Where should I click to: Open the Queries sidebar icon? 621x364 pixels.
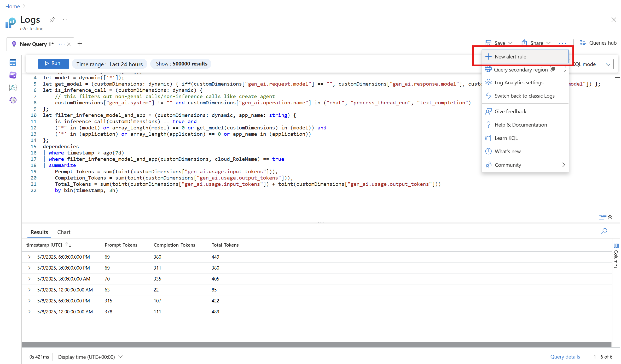(x=13, y=75)
